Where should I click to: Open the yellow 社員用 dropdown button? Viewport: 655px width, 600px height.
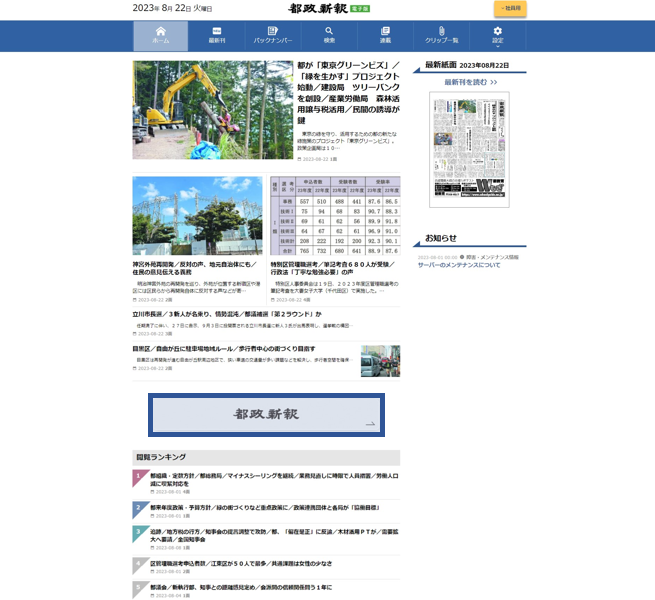pos(510,8)
